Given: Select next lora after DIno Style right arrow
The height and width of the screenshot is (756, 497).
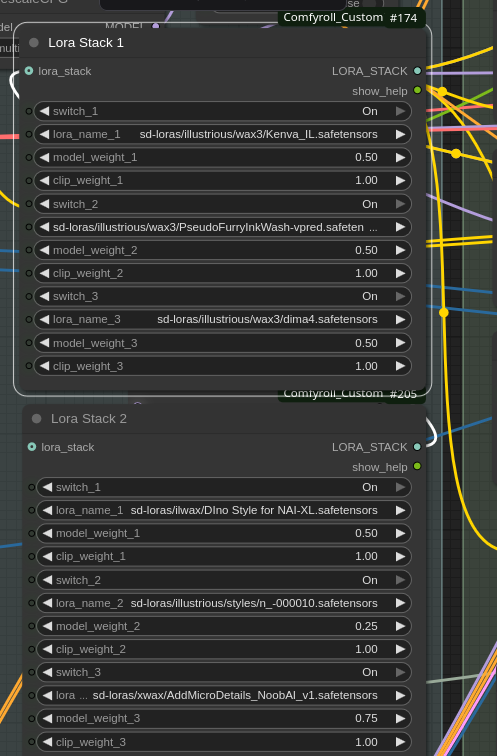Looking at the screenshot, I should (401, 511).
